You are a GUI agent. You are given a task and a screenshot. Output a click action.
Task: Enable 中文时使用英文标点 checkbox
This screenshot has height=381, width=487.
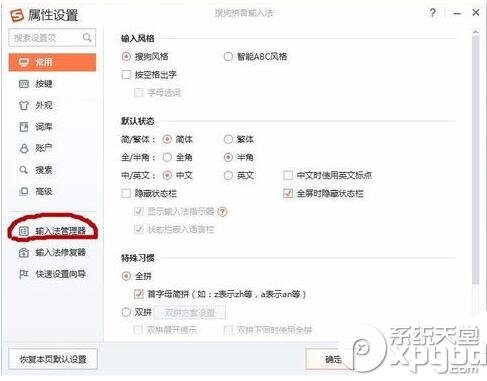pos(288,175)
